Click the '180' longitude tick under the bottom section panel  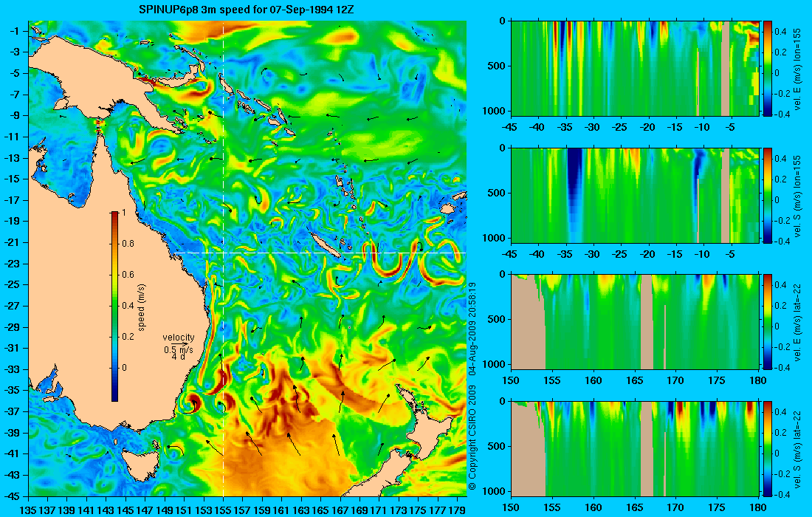click(758, 507)
